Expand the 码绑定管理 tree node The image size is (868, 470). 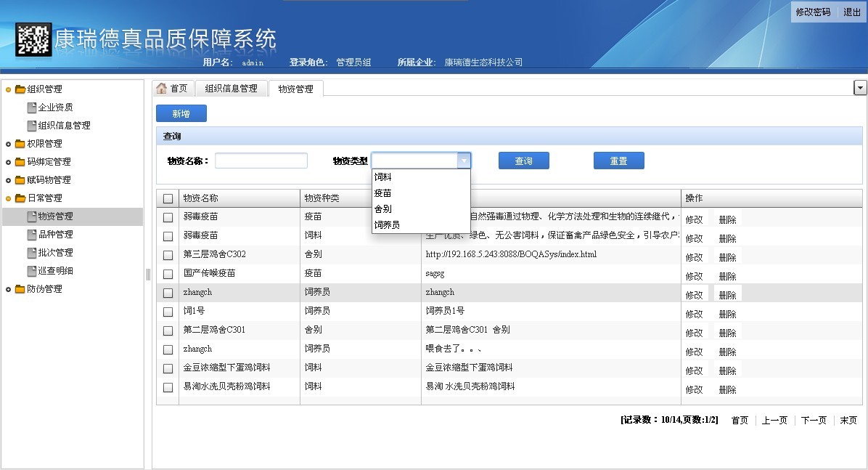point(8,163)
